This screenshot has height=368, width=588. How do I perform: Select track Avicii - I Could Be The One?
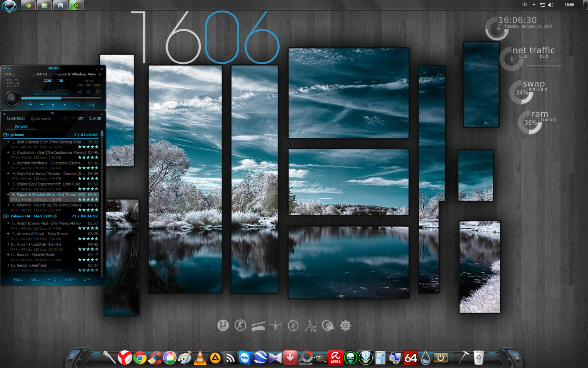54,247
